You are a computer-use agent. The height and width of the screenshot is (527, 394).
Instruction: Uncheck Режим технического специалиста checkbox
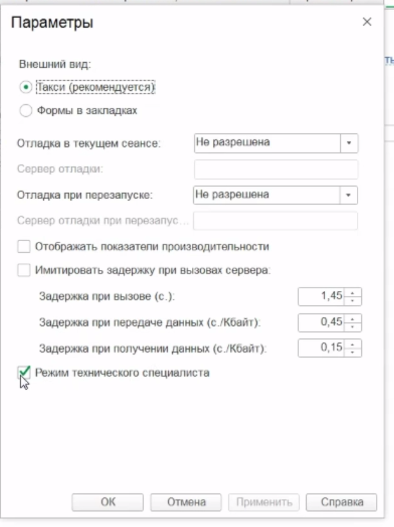click(24, 373)
